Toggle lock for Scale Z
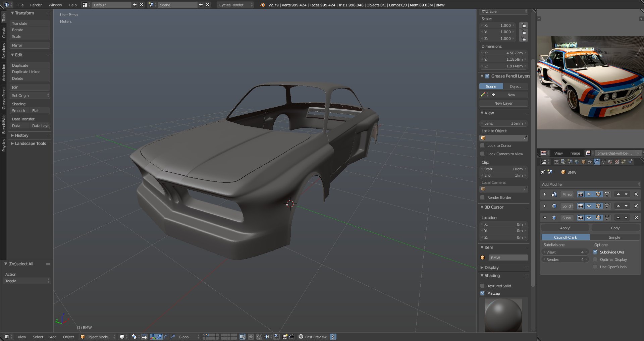644x341 pixels. pos(523,39)
